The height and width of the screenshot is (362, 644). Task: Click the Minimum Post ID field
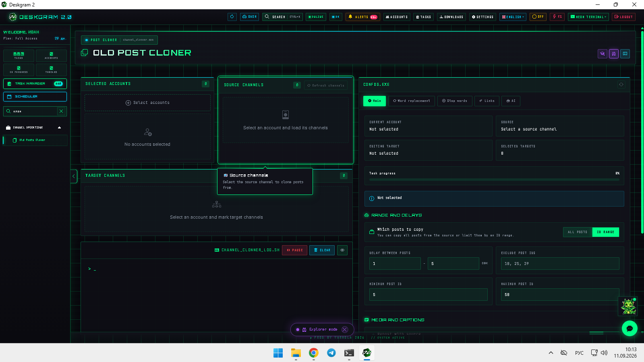click(x=429, y=295)
